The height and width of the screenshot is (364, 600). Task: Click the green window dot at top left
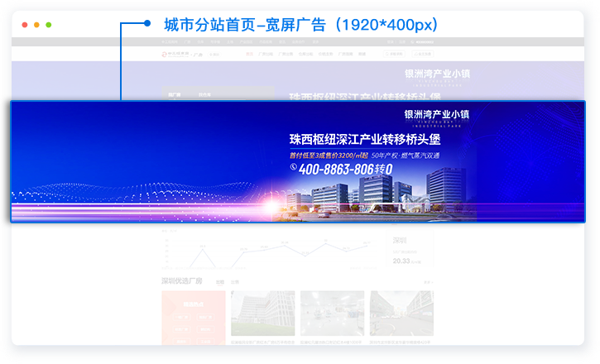tap(49, 25)
